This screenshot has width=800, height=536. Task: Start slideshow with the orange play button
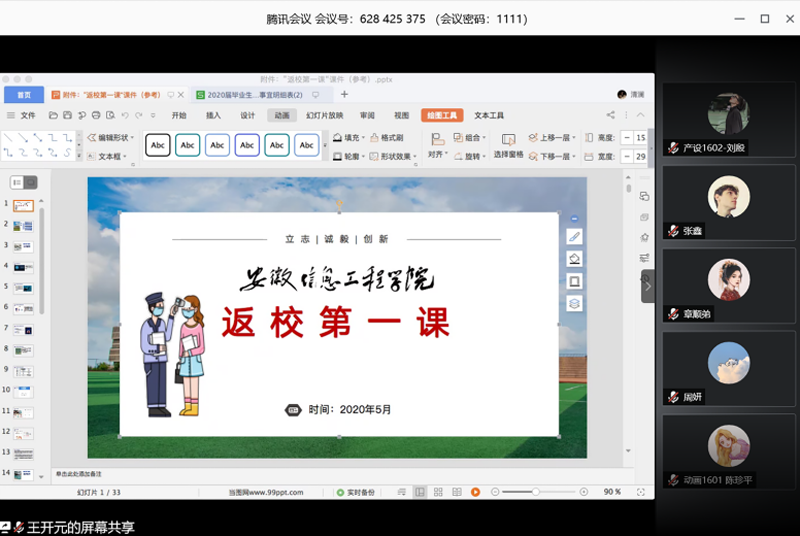(476, 492)
